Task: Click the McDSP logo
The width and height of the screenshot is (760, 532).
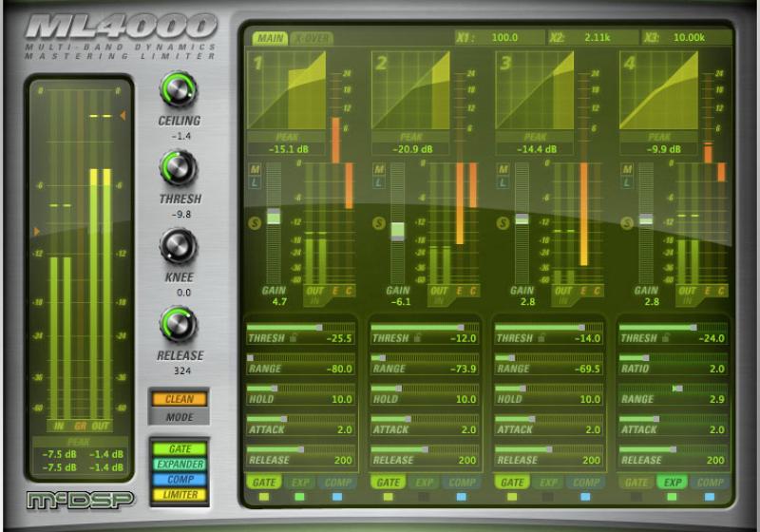Action: click(80, 500)
